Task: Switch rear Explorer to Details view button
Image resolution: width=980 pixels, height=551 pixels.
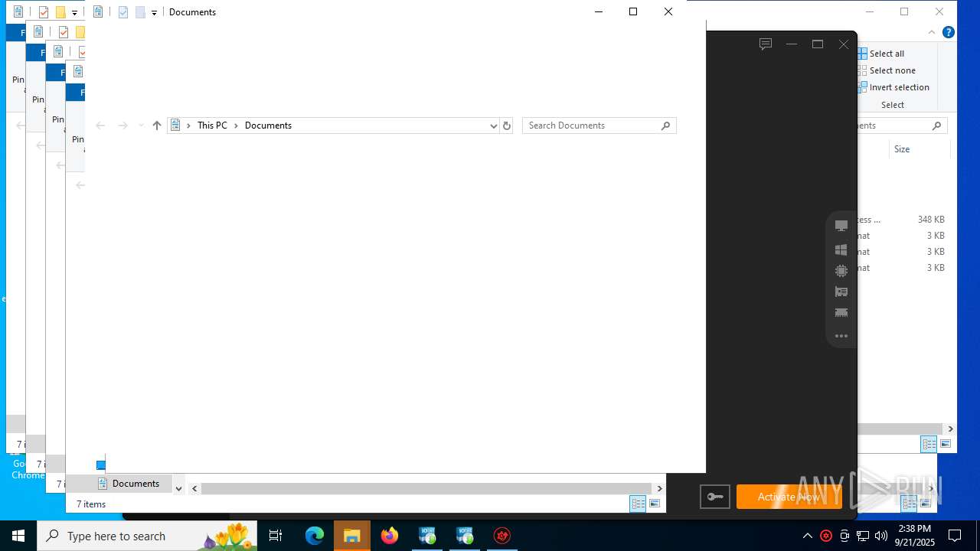Action: [x=929, y=444]
